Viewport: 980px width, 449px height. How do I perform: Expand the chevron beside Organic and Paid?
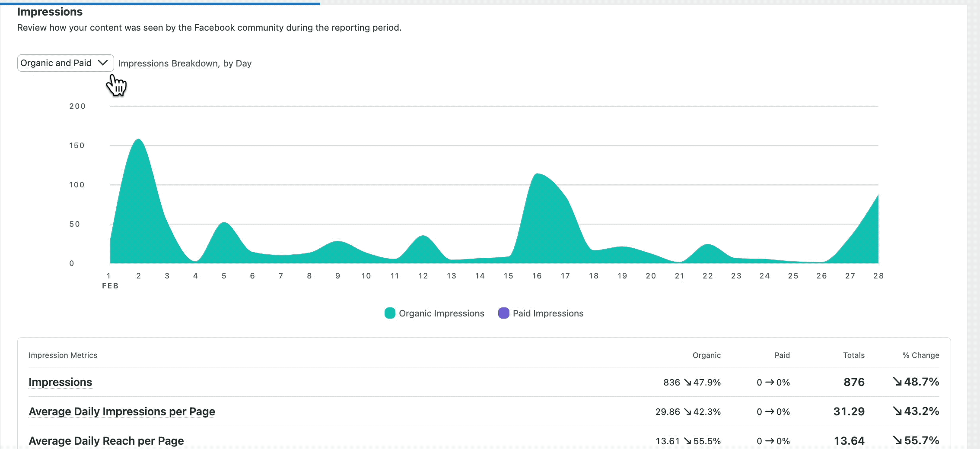(103, 63)
